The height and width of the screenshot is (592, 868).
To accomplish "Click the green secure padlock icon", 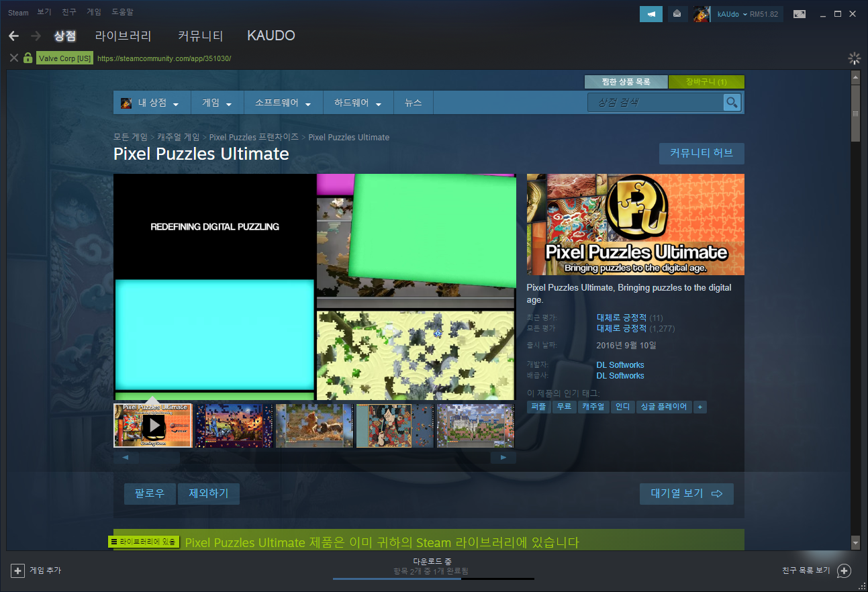I will coord(28,58).
